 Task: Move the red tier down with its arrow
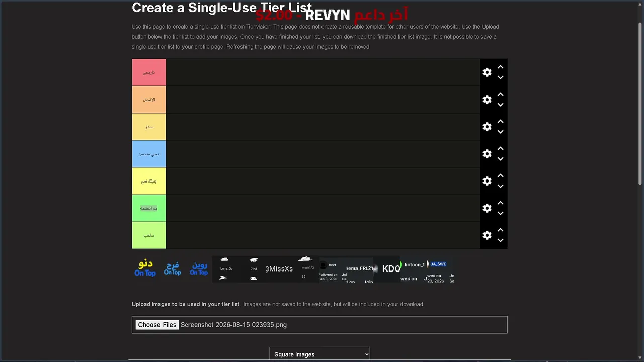click(x=500, y=78)
